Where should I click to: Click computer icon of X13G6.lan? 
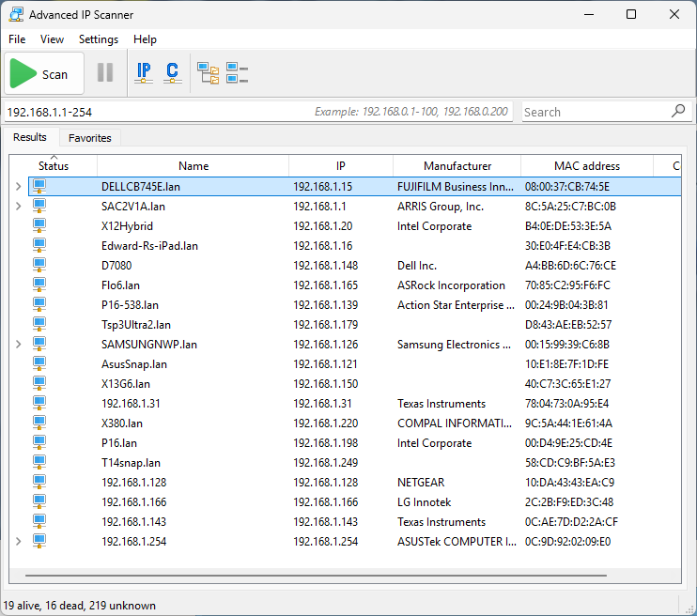point(39,383)
